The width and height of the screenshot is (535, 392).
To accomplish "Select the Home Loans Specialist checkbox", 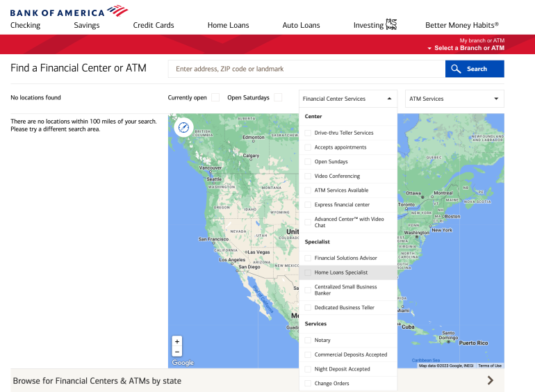I will tap(308, 272).
